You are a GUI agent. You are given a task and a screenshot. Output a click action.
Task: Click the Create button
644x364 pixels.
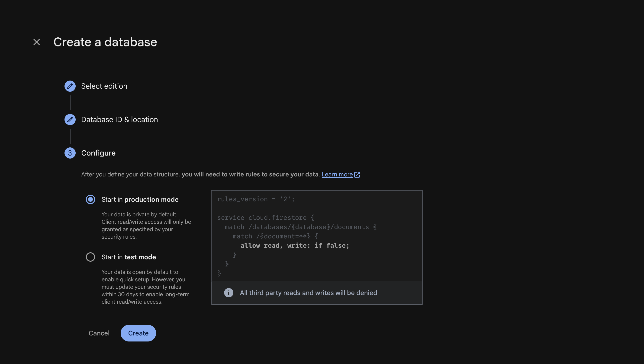pyautogui.click(x=138, y=333)
